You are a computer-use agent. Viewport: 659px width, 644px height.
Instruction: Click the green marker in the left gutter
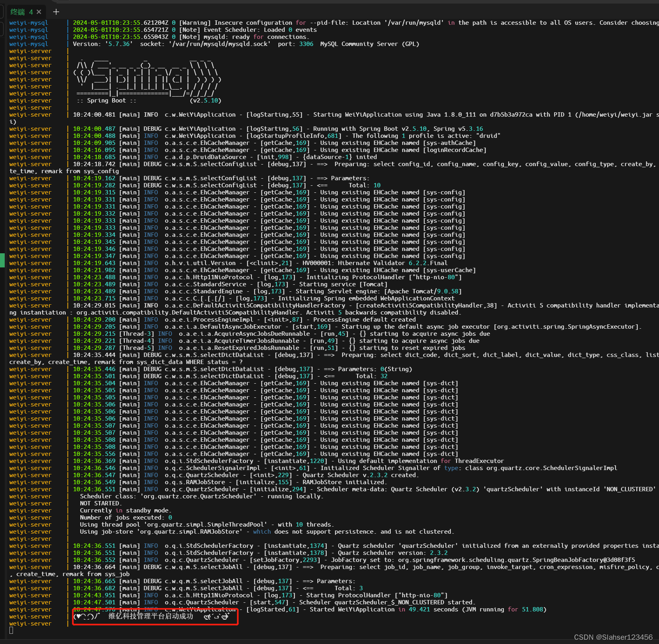pos(2,260)
